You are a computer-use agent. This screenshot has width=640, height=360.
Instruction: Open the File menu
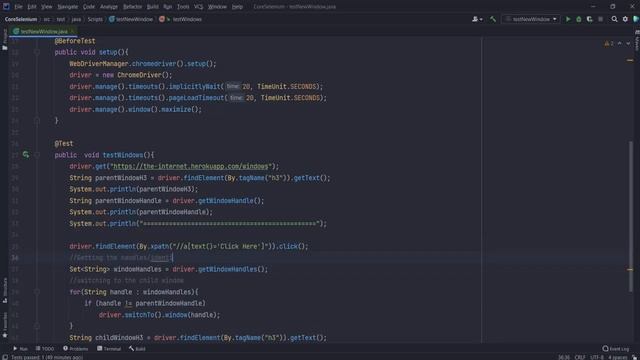click(x=18, y=7)
